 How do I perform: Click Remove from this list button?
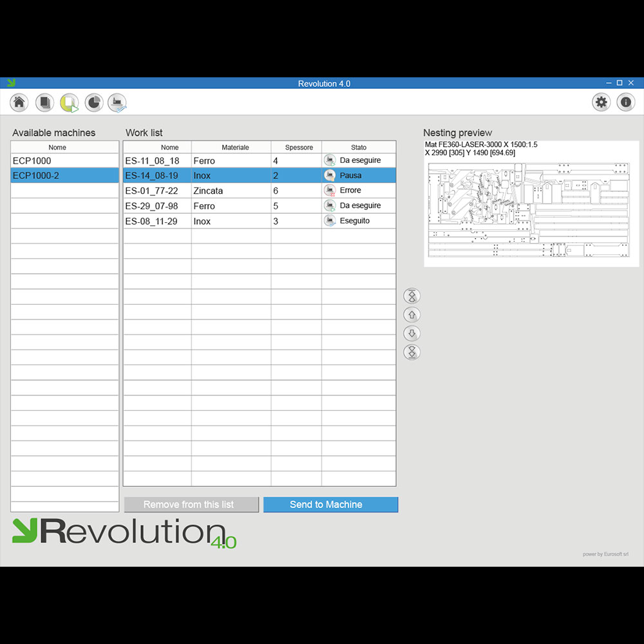(x=191, y=504)
